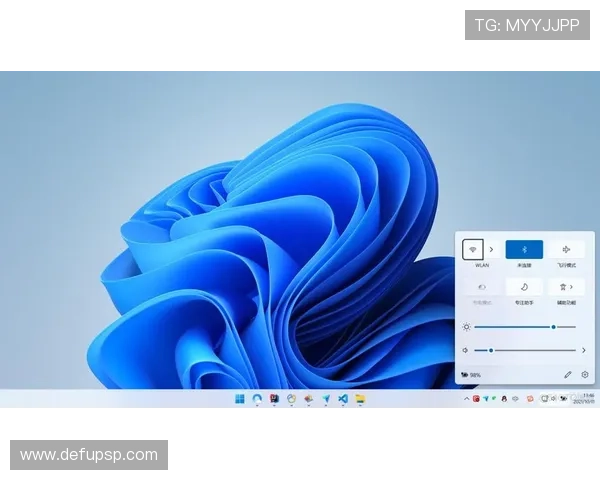Expand the WLAN network list arrow
The width and height of the screenshot is (600, 480).
click(492, 249)
